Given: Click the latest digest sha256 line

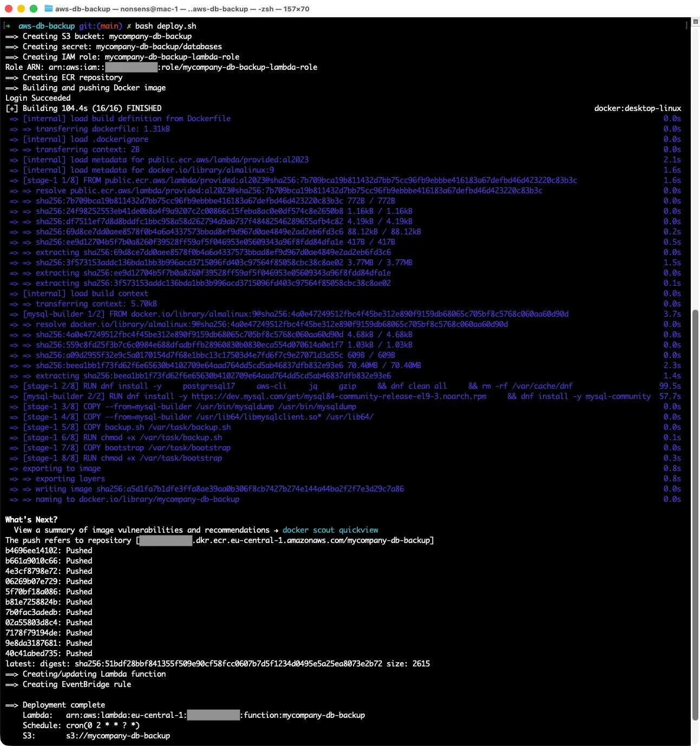Looking at the screenshot, I should [217, 663].
